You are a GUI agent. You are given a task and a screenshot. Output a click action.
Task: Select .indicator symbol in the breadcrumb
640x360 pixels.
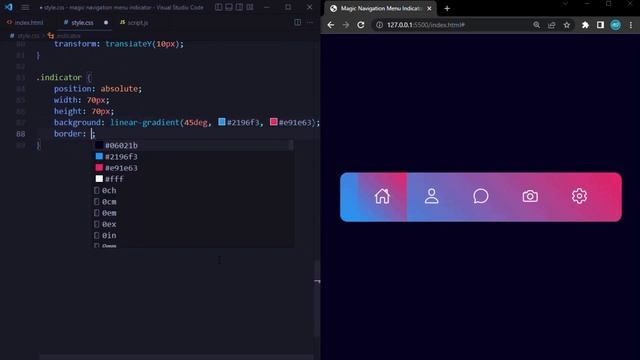click(64, 36)
